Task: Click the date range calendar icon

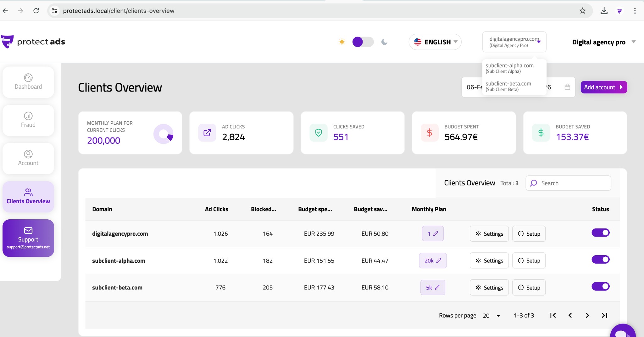Action: click(x=567, y=87)
